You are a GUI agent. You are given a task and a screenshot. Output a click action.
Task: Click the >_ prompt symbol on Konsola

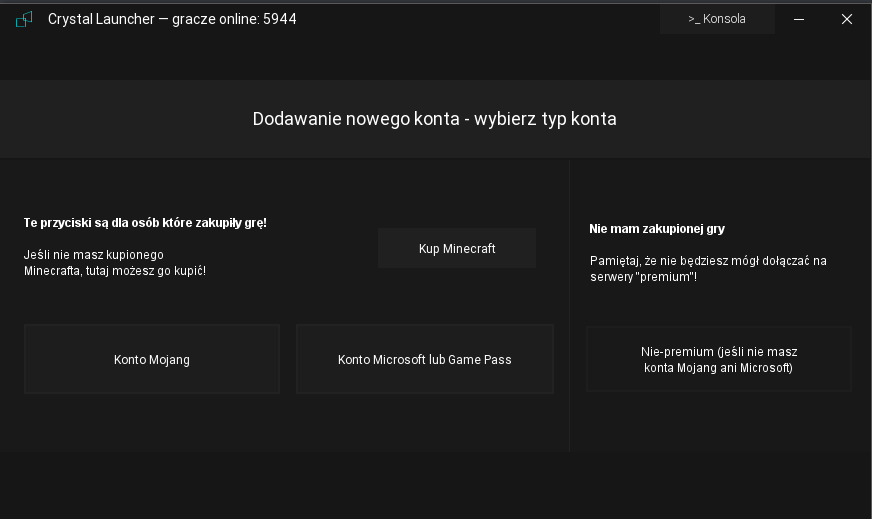pos(694,19)
